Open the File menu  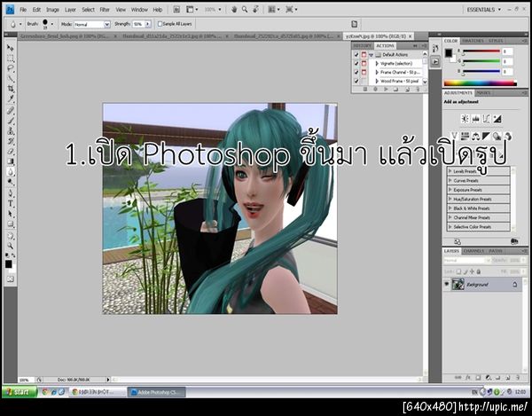pyautogui.click(x=23, y=10)
